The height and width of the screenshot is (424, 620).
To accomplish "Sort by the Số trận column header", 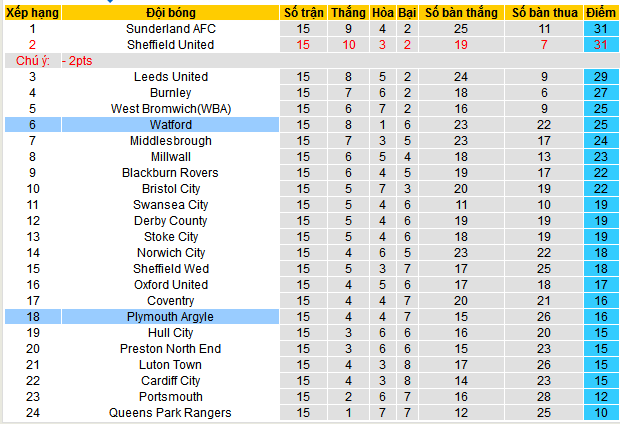I will [x=304, y=13].
